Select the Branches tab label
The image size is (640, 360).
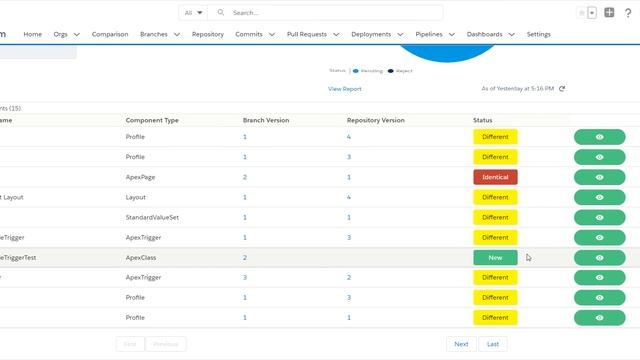pos(153,34)
